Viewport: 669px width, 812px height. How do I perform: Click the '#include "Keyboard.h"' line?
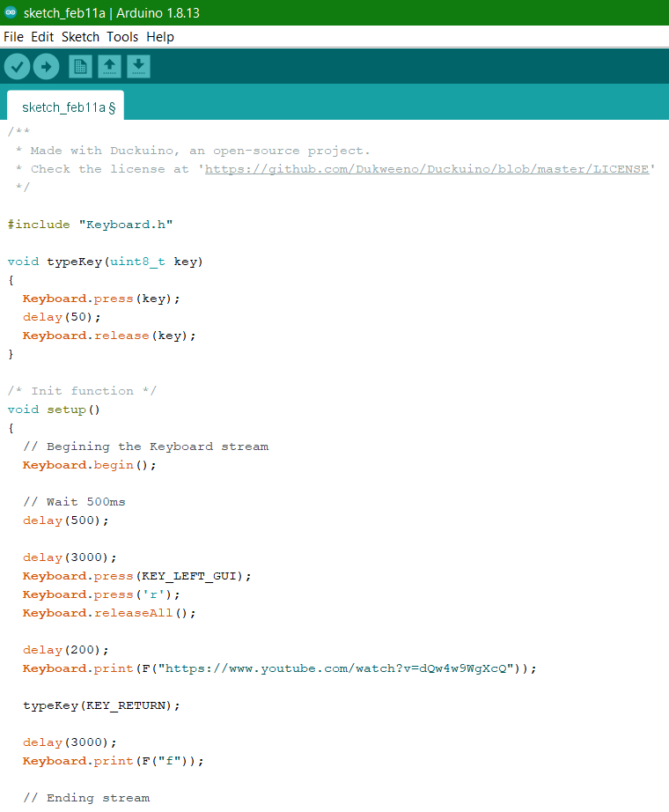pyautogui.click(x=90, y=225)
